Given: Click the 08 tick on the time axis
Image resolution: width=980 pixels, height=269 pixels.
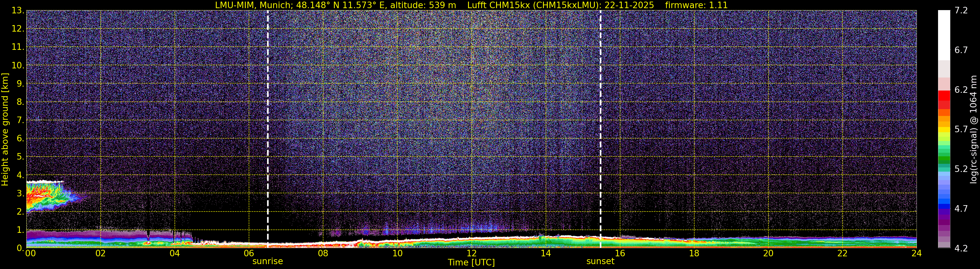Looking at the screenshot, I should pos(323,253).
